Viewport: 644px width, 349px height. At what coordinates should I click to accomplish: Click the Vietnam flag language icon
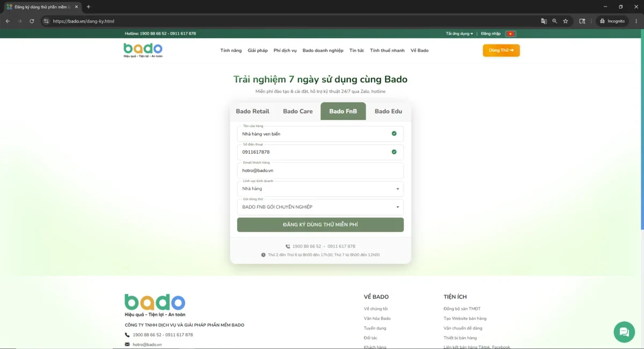coord(510,34)
